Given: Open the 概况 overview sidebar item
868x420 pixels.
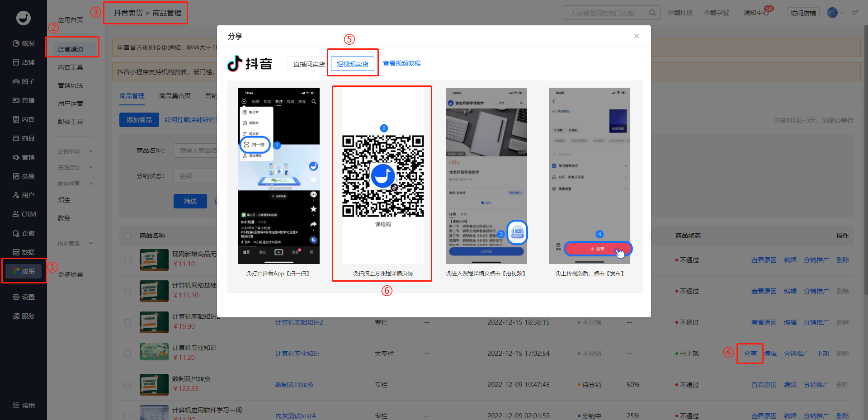Looking at the screenshot, I should [24, 43].
